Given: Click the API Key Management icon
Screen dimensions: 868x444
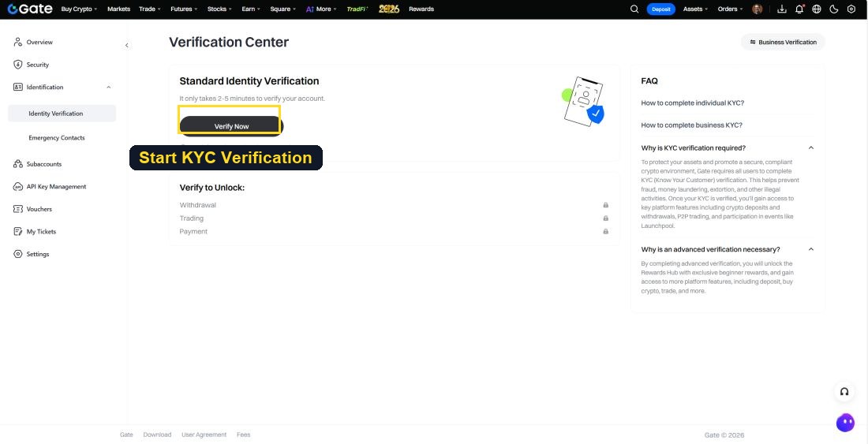Looking at the screenshot, I should 17,186.
